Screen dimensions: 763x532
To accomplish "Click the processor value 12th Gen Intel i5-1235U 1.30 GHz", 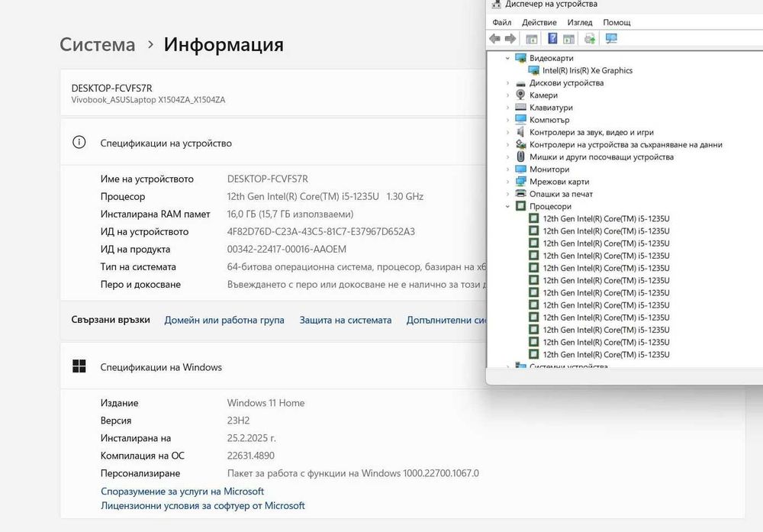I will [325, 197].
